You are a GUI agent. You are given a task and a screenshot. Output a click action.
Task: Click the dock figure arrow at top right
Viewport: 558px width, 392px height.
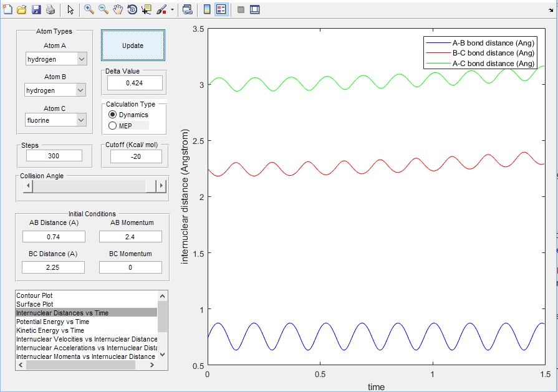tap(551, 10)
